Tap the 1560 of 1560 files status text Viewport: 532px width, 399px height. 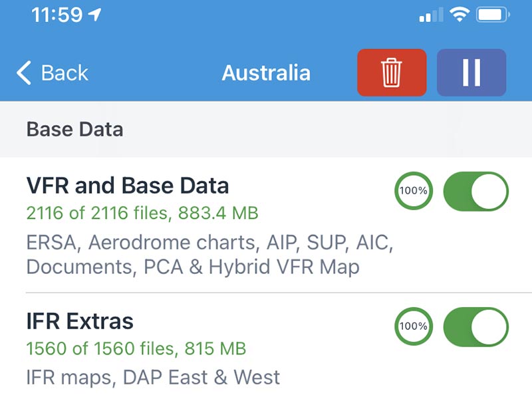click(136, 348)
